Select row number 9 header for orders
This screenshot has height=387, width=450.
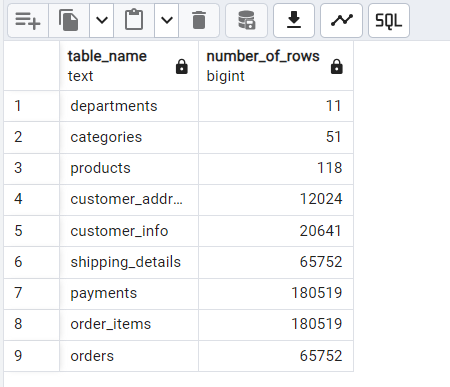point(32,356)
